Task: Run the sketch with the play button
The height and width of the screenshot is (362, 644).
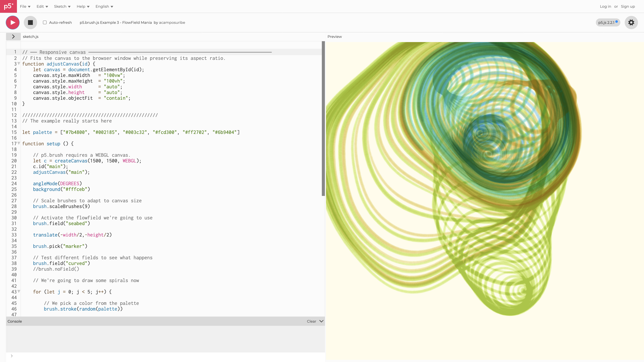Action: (13, 22)
